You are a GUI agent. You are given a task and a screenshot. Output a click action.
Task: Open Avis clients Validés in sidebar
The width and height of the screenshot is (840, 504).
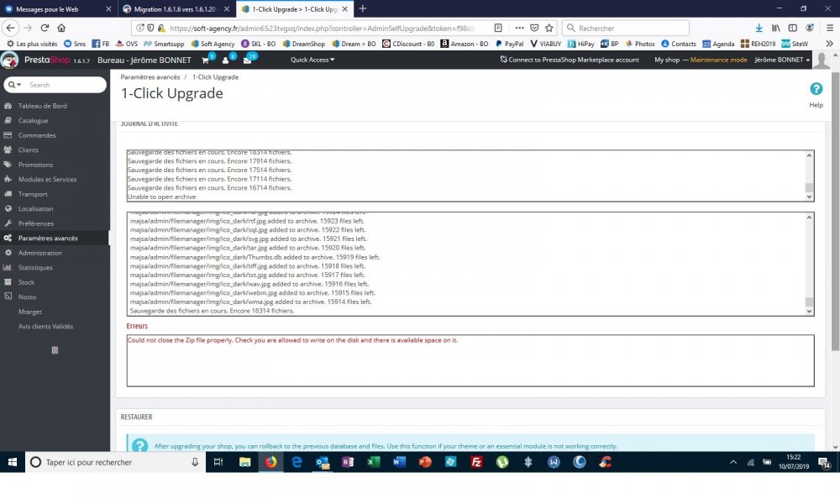click(45, 326)
